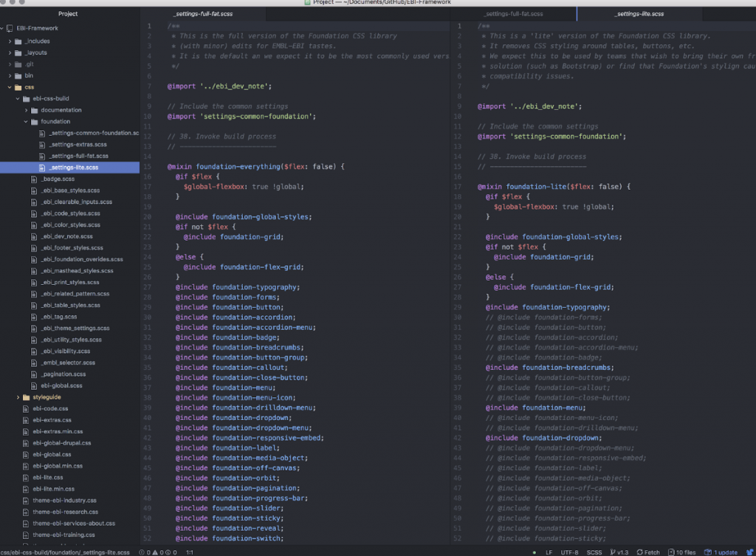The width and height of the screenshot is (756, 556).
Task: Change LF line ending setting
Action: (x=549, y=552)
